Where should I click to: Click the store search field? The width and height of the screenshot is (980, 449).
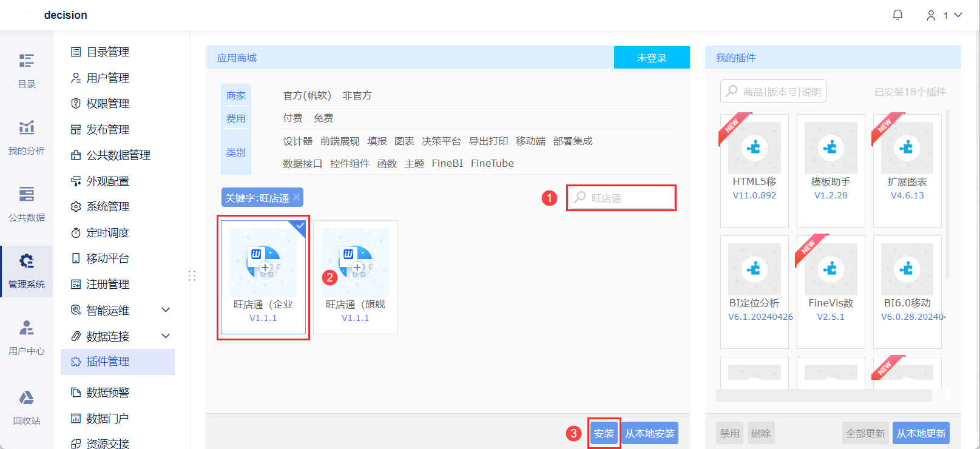621,198
